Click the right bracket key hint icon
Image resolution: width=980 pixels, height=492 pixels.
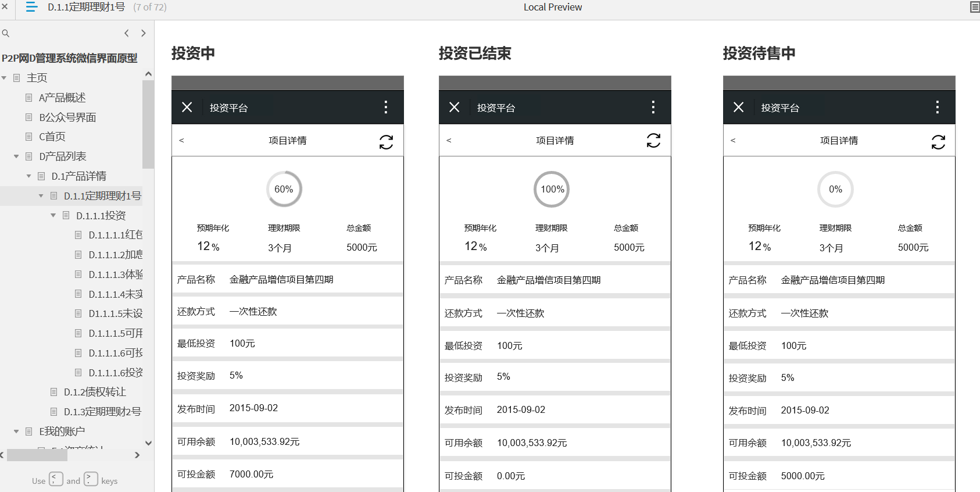91,479
